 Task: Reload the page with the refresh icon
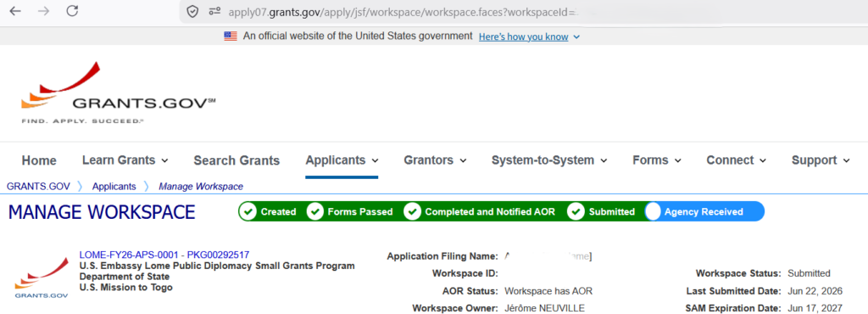coord(72,11)
